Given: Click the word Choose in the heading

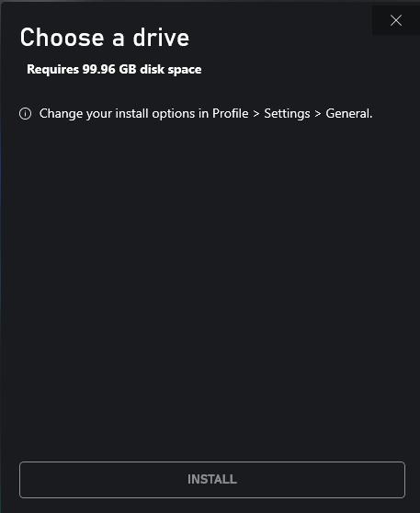Looking at the screenshot, I should (62, 38).
